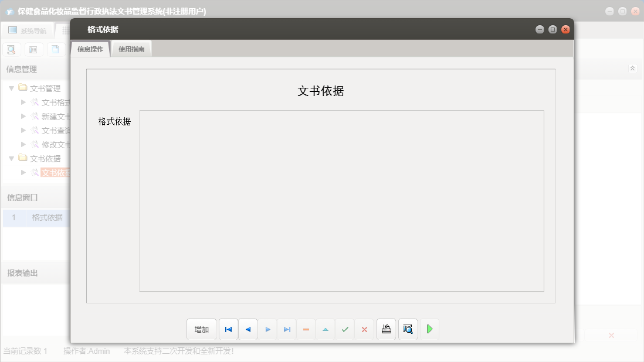Collapse the 文书依据 tree folder

11,158
